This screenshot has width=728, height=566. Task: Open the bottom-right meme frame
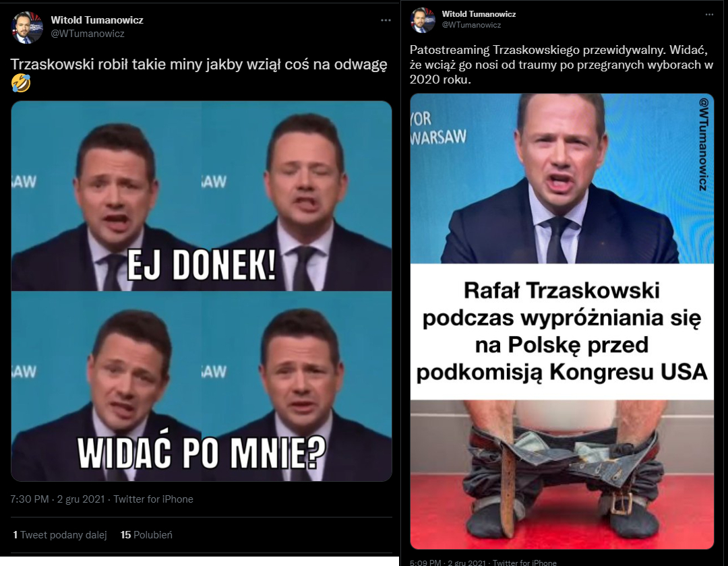coord(297,387)
